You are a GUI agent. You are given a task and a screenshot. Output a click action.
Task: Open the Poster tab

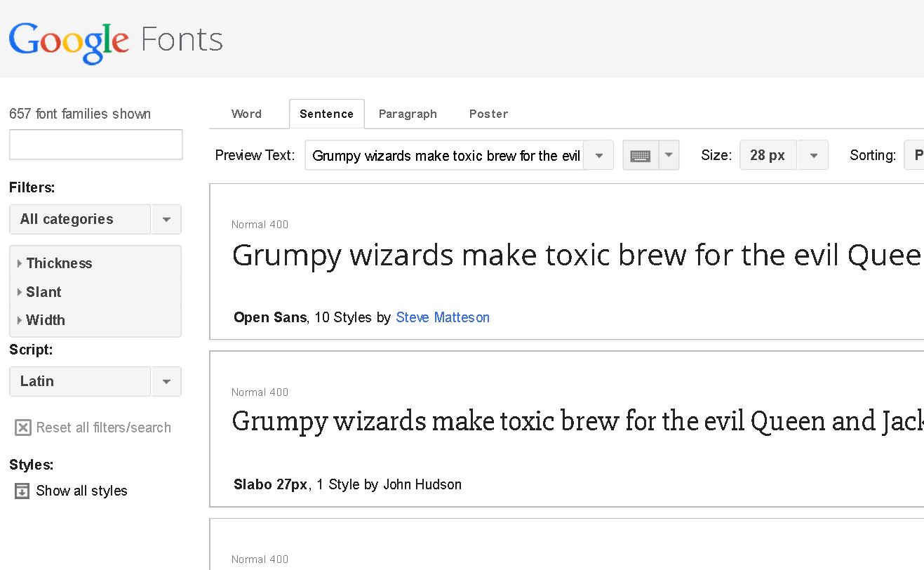(488, 114)
